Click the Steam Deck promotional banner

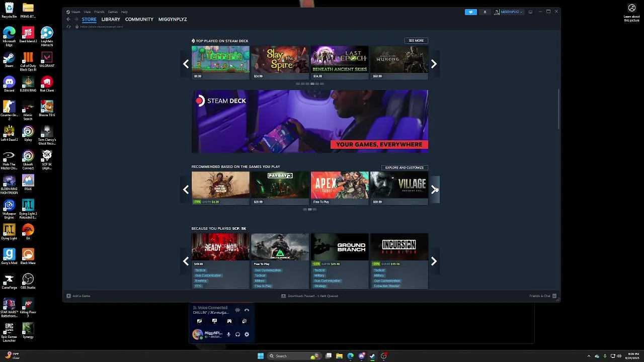point(310,121)
